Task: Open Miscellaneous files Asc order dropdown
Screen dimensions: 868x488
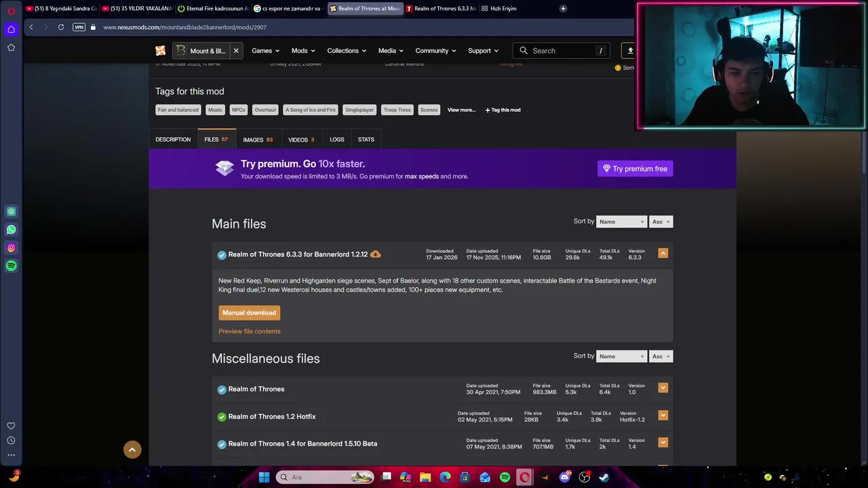Action: tap(661, 356)
